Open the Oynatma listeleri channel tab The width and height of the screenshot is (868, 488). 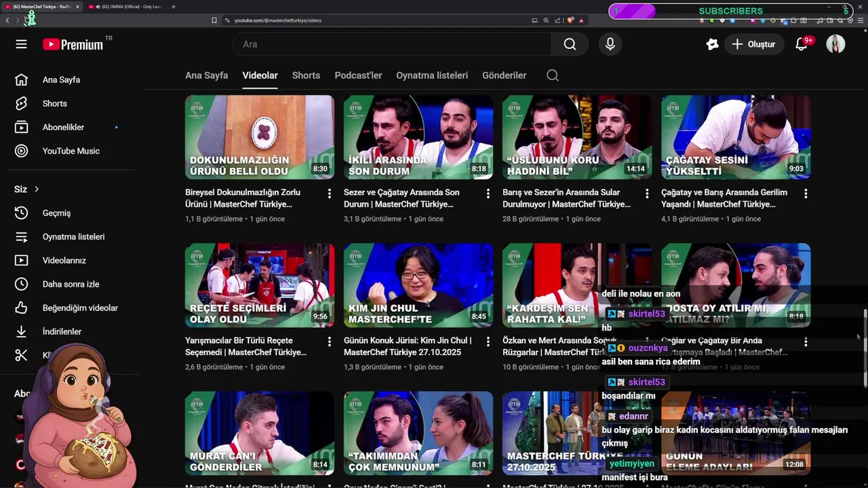click(x=432, y=75)
